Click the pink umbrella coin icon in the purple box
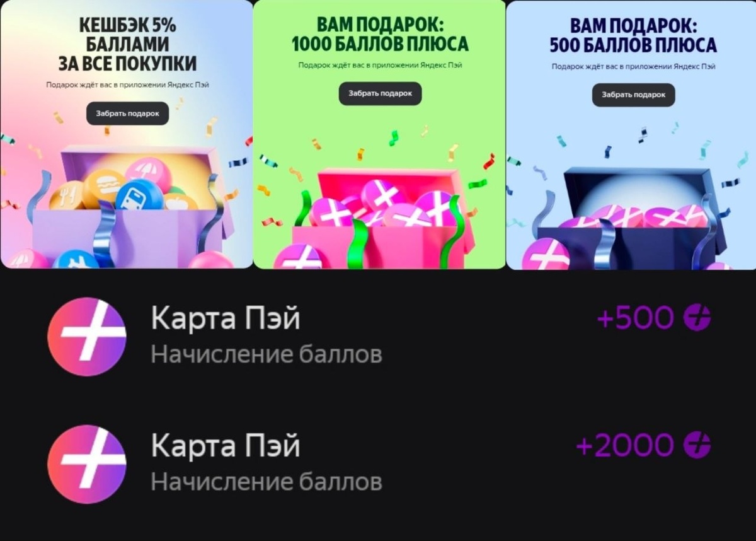 (149, 173)
